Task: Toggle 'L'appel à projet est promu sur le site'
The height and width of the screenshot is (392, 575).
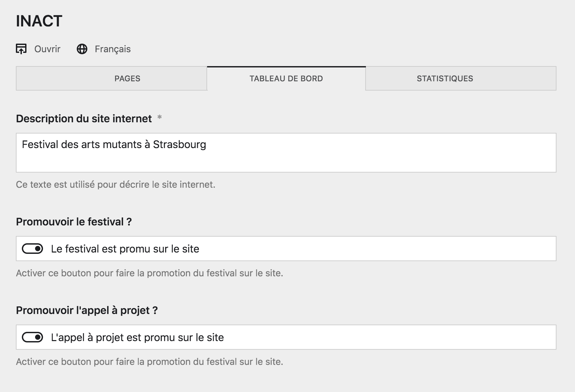Action: pyautogui.click(x=32, y=337)
